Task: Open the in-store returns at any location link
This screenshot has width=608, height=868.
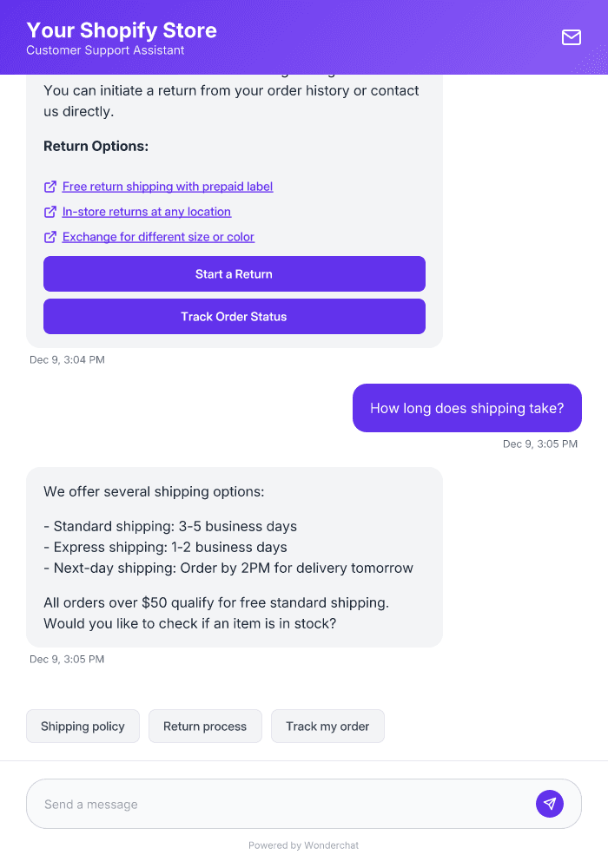Action: pos(146,212)
